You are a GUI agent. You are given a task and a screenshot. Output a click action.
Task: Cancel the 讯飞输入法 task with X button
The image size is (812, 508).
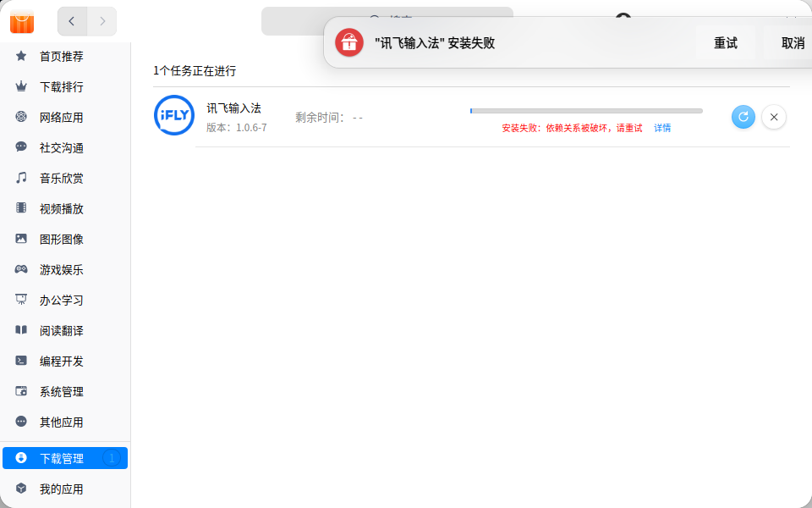tap(774, 117)
